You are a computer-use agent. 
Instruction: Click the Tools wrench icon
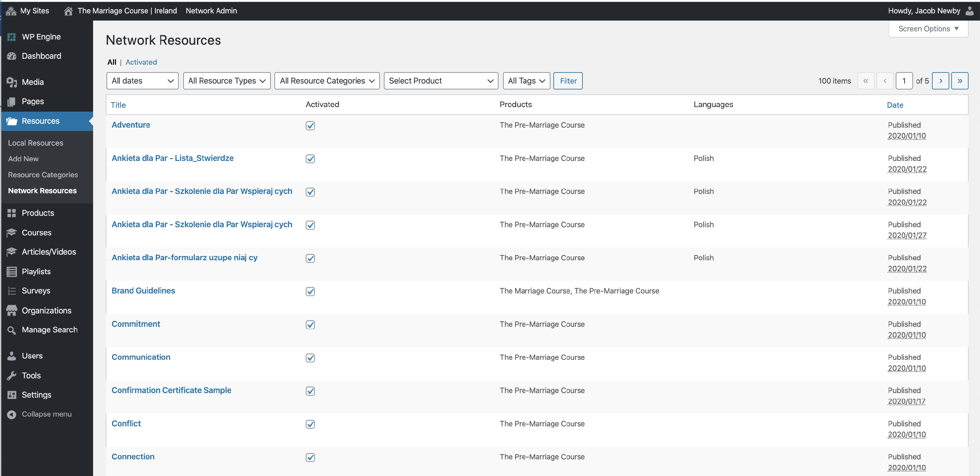click(x=11, y=375)
